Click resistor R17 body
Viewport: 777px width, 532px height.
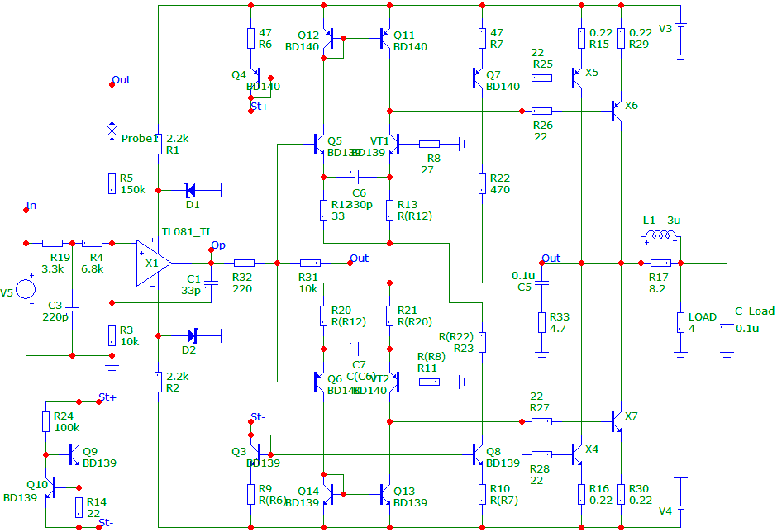coord(660,263)
